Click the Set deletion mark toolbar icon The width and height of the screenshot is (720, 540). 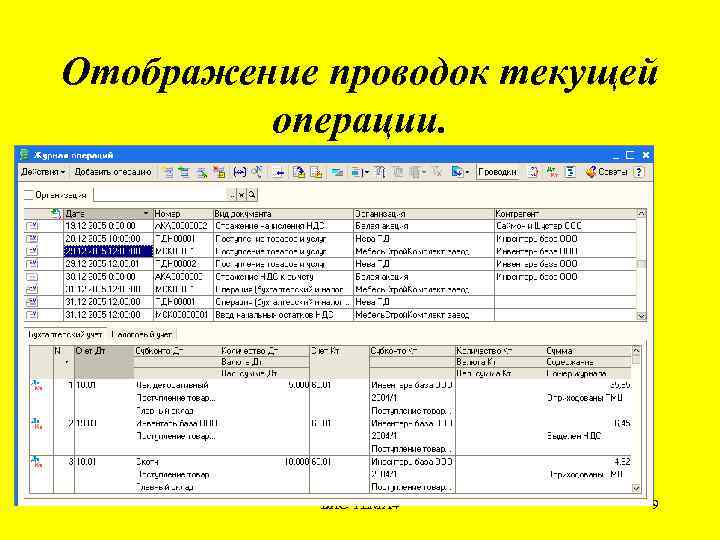click(x=219, y=172)
